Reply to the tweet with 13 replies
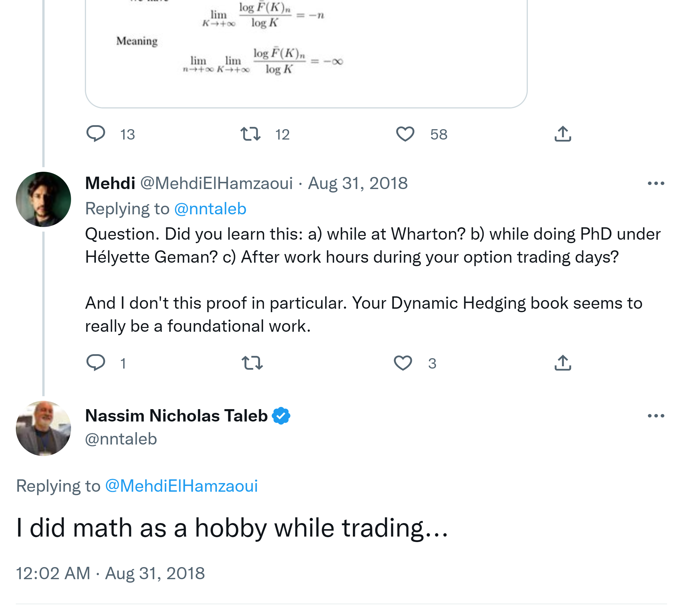680x616 pixels. 96,134
